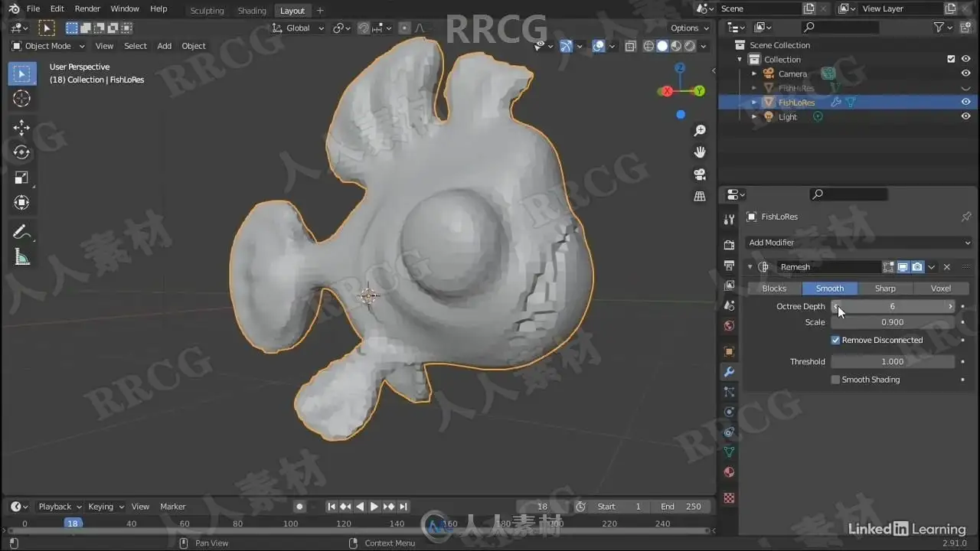Toggle Remesh modifier viewport display
This screenshot has height=551, width=980.
click(x=903, y=267)
